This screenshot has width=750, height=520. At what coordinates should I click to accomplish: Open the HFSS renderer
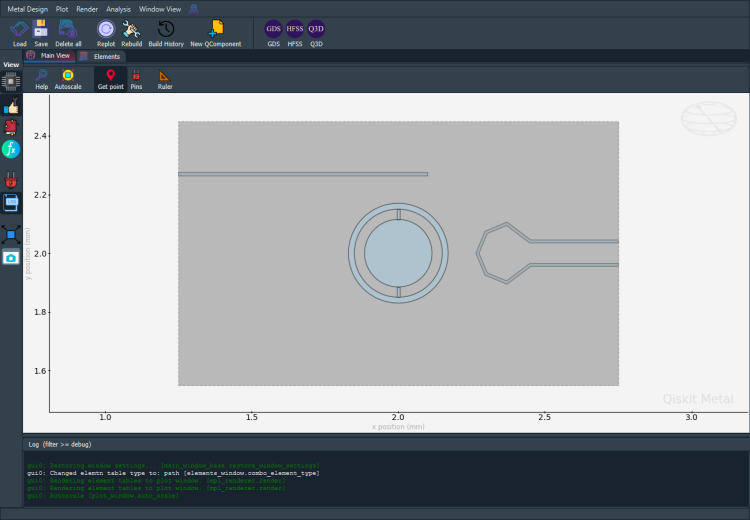pyautogui.click(x=295, y=33)
